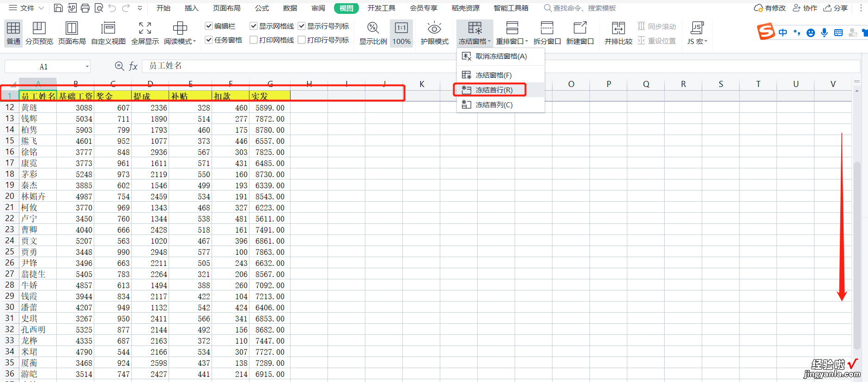This screenshot has width=868, height=382.
Task: Open the Page Layout (页面布局) ribbon tab
Action: click(226, 8)
